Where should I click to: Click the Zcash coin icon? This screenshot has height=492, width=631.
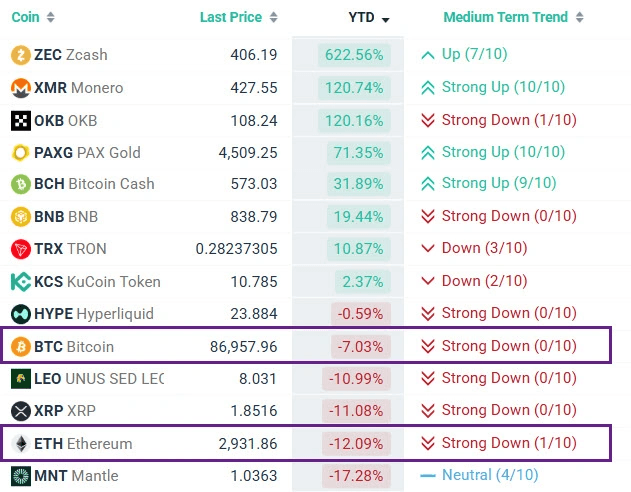[x=21, y=55]
